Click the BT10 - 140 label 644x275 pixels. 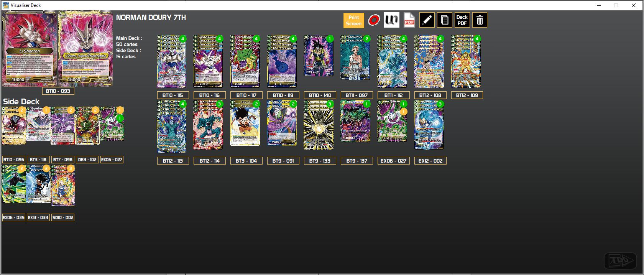[320, 95]
